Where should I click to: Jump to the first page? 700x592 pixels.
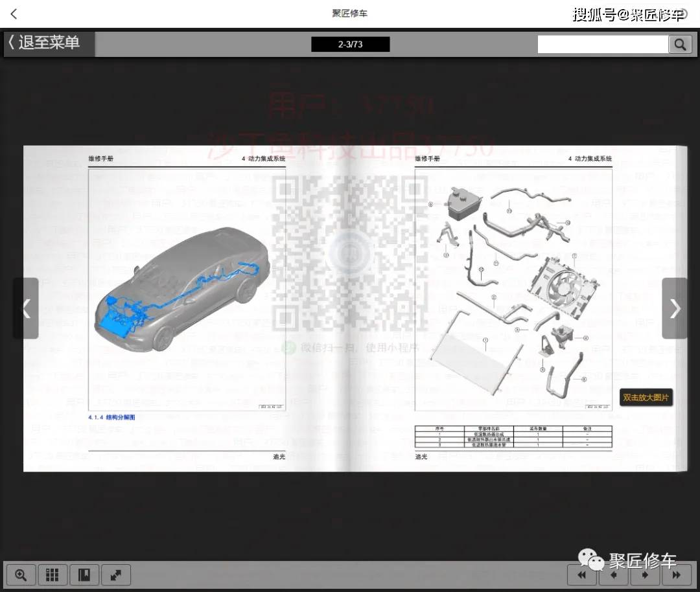click(582, 575)
